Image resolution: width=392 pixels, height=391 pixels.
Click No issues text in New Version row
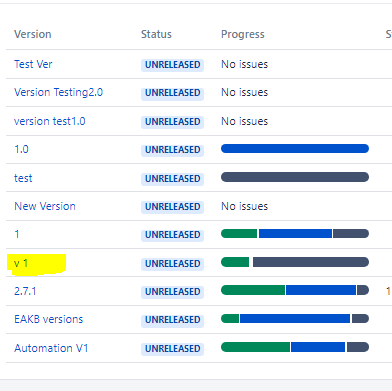pyautogui.click(x=245, y=206)
